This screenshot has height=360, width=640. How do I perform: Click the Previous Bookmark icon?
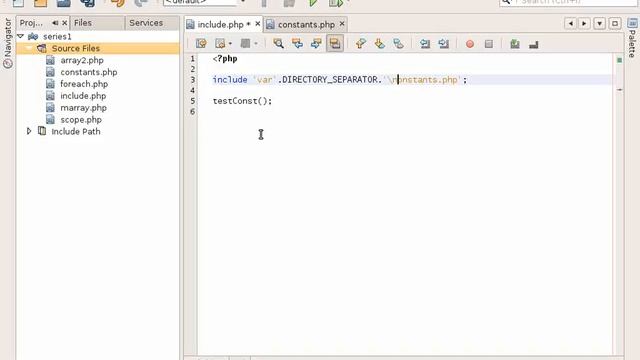pos(360,44)
